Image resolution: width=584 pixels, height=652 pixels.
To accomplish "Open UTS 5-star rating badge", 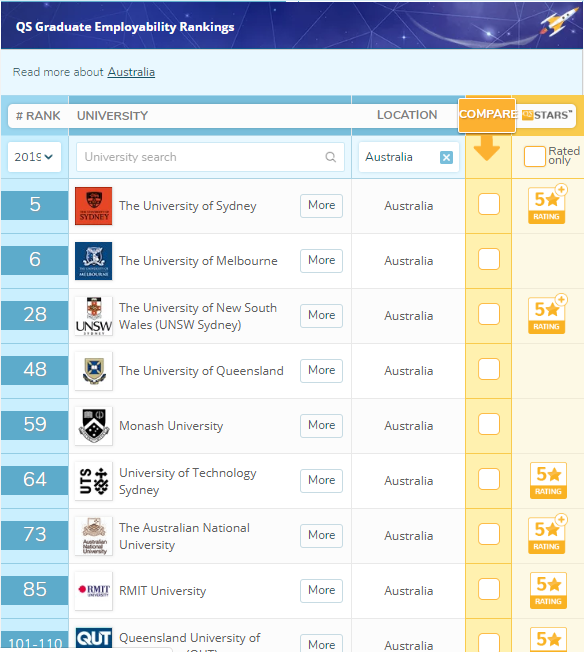I will tap(548, 480).
